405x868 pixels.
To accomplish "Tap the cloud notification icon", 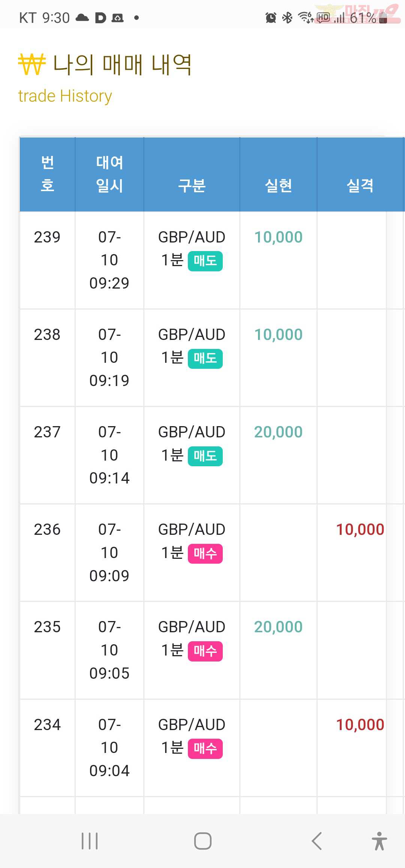I will (x=82, y=18).
